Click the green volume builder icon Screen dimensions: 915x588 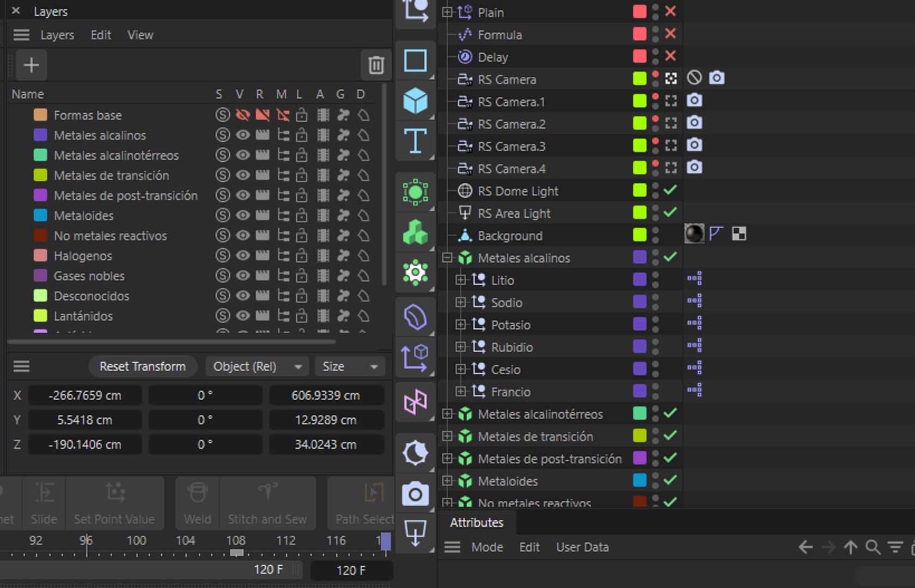point(415,232)
